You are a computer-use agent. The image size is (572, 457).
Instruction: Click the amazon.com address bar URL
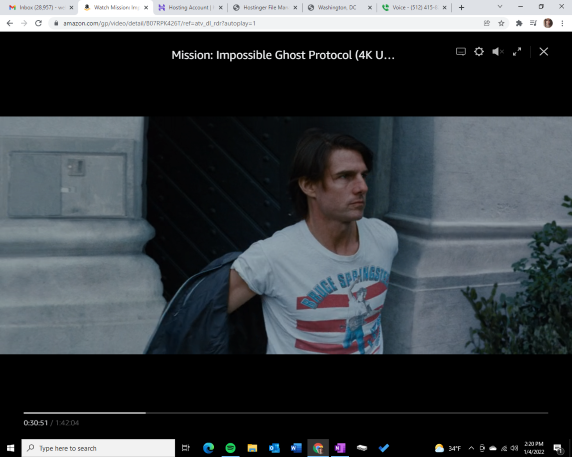[x=159, y=23]
